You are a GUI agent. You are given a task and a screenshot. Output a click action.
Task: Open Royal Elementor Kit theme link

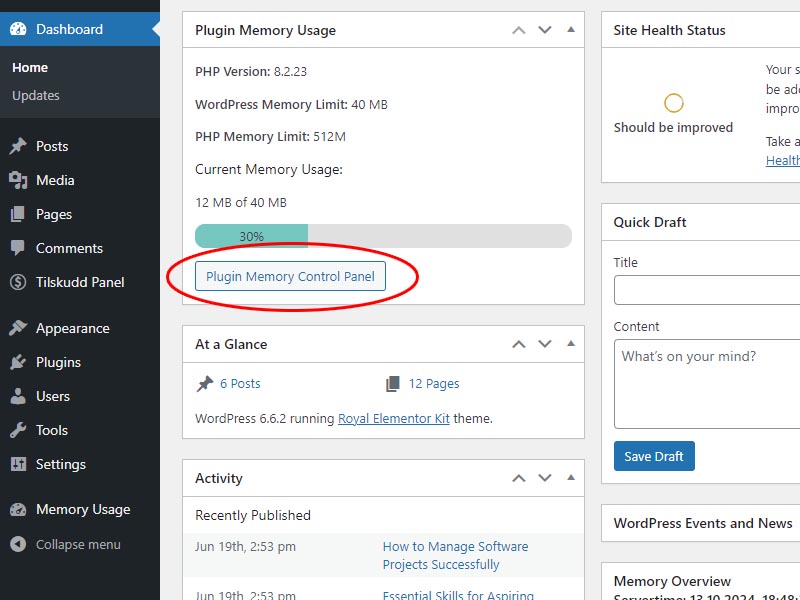tap(394, 418)
